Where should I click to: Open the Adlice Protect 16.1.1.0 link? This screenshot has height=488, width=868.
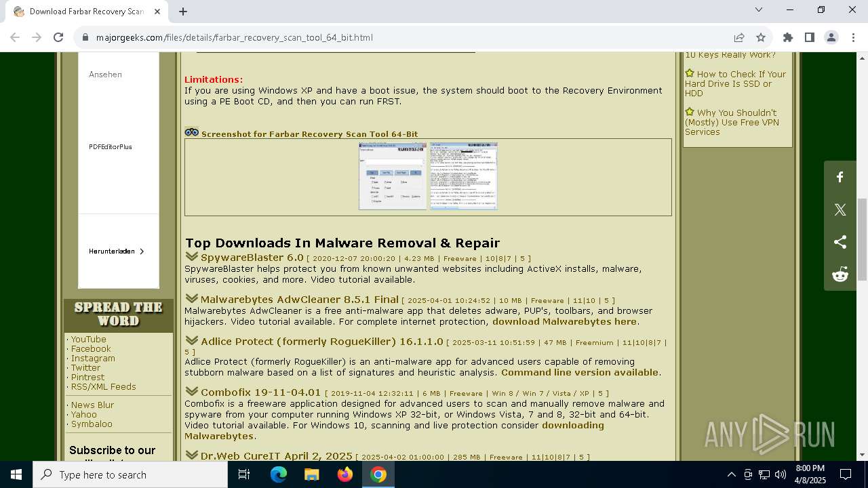321,342
